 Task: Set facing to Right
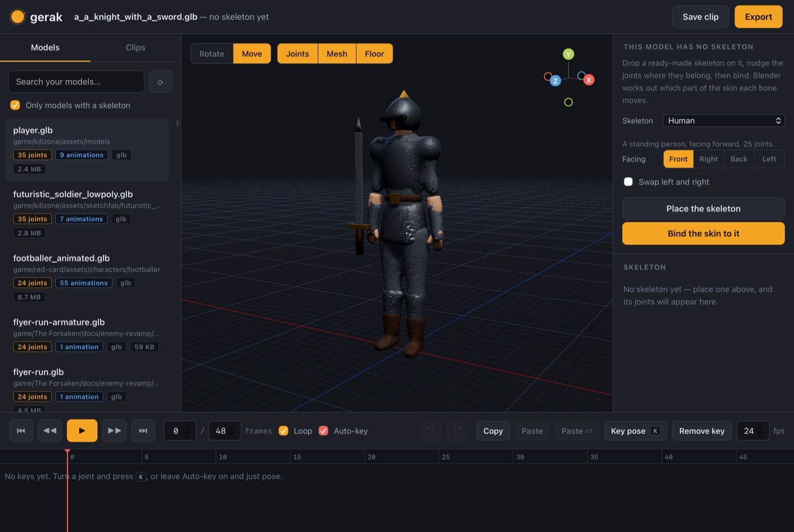coord(708,159)
